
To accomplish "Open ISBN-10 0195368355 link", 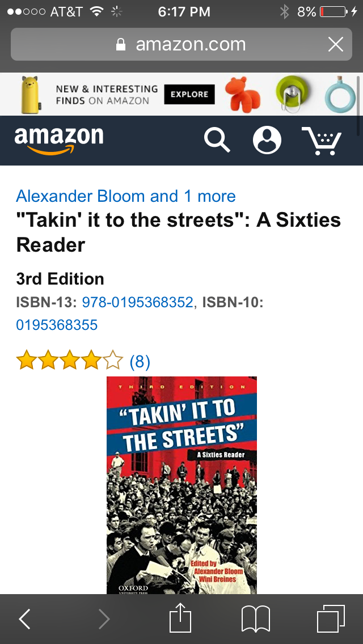I will click(57, 325).
